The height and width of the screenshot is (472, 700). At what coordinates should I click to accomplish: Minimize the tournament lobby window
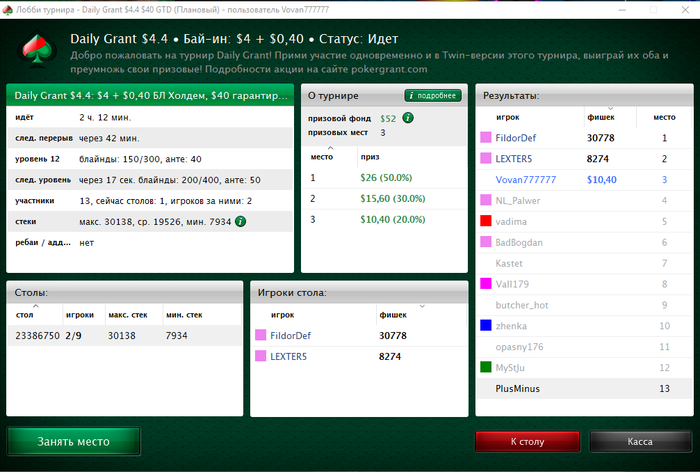pos(622,9)
